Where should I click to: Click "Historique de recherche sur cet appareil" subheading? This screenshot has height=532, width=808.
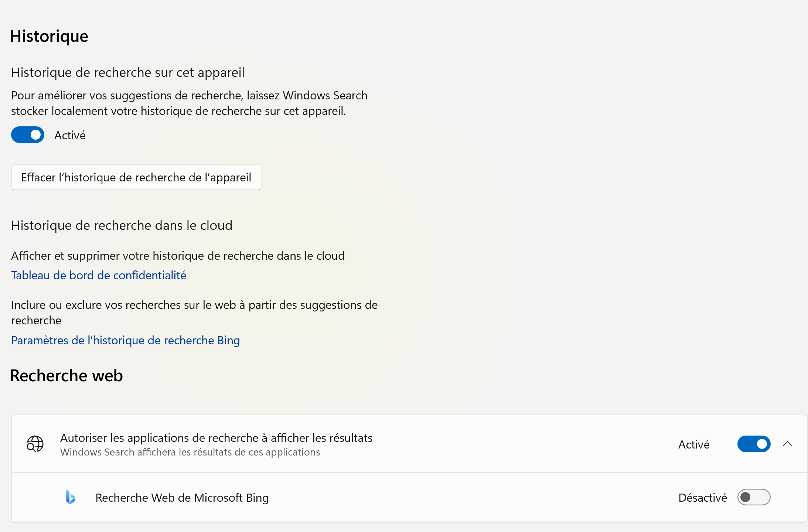(128, 72)
